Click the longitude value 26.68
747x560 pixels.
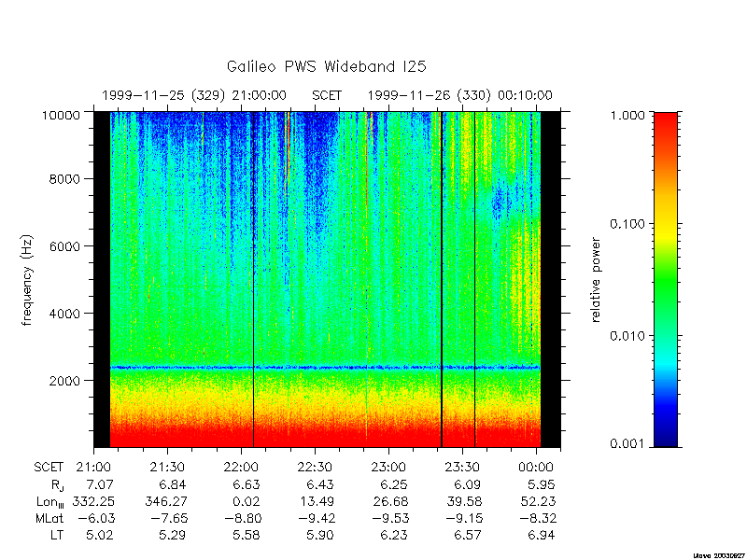pyautogui.click(x=390, y=501)
